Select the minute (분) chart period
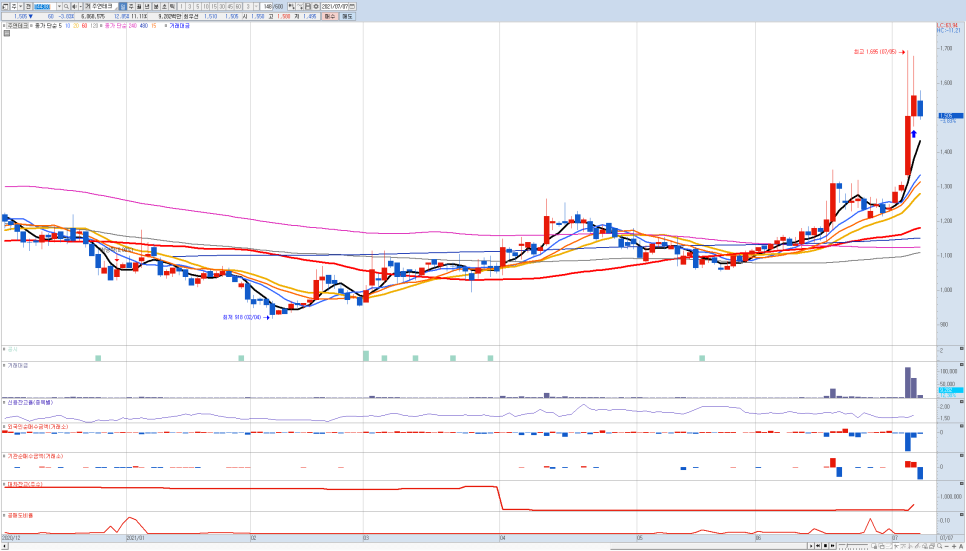This screenshot has width=966, height=551. 156,6
